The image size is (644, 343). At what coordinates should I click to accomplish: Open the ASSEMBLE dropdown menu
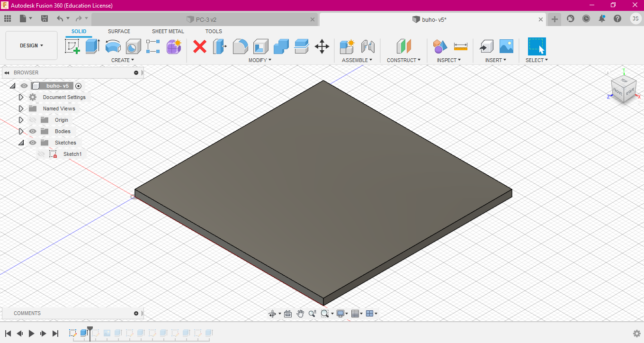coord(357,60)
